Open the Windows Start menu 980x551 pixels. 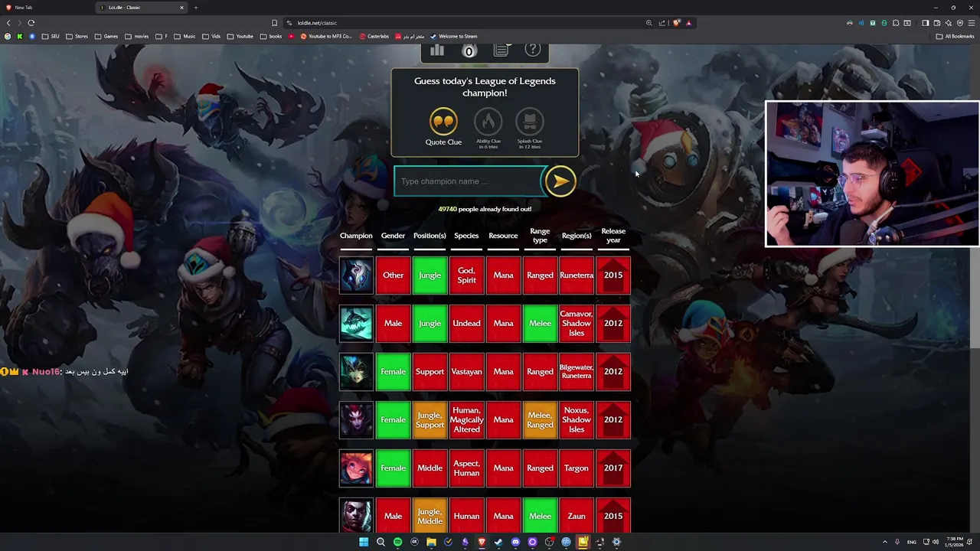point(364,542)
